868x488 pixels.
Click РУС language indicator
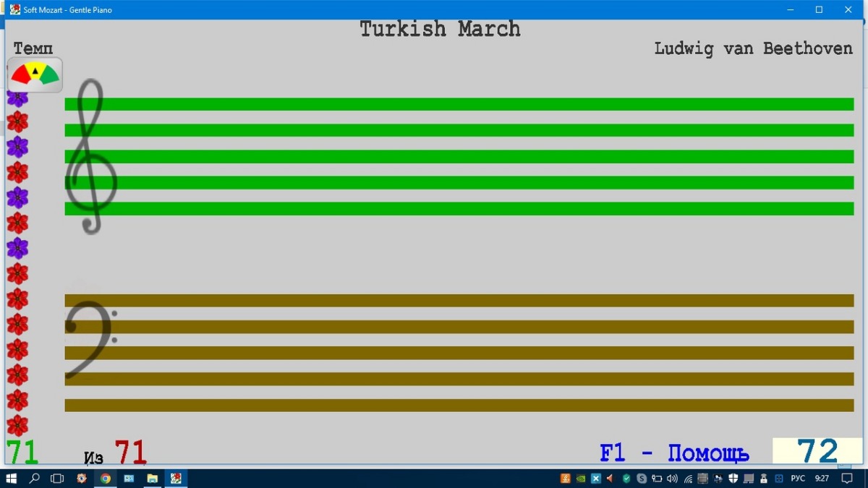point(798,479)
